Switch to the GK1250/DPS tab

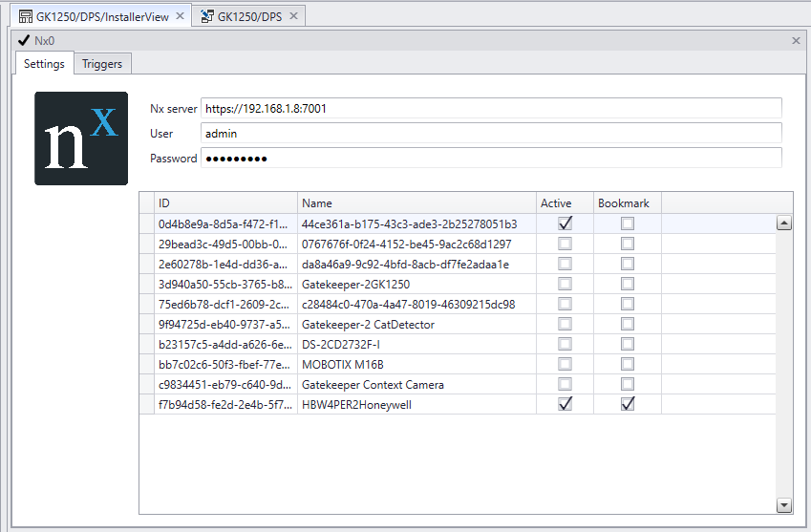[x=249, y=16]
